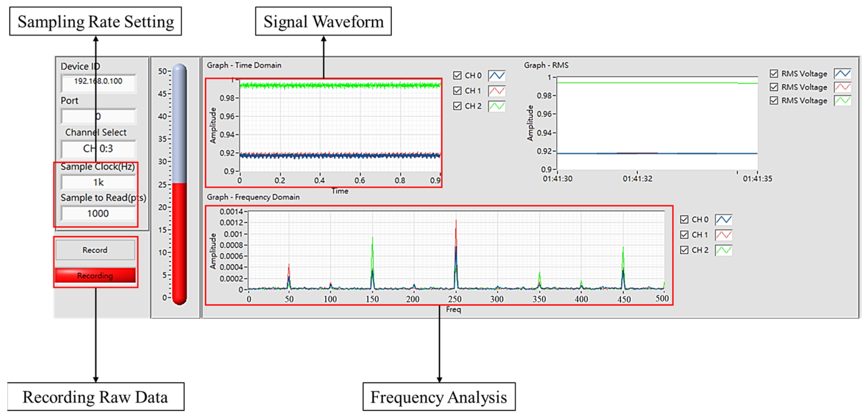
Task: Click the blue CH 0 time-domain plot icon
Action: click(497, 75)
